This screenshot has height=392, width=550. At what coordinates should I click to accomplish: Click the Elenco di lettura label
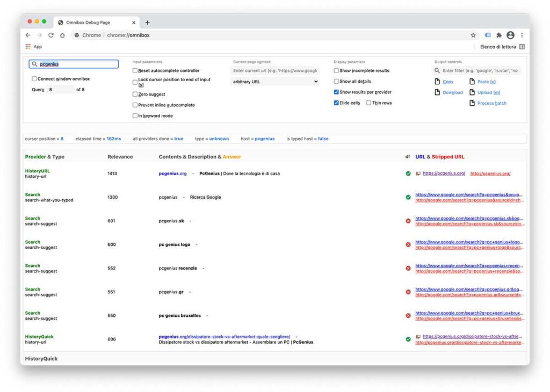point(498,47)
